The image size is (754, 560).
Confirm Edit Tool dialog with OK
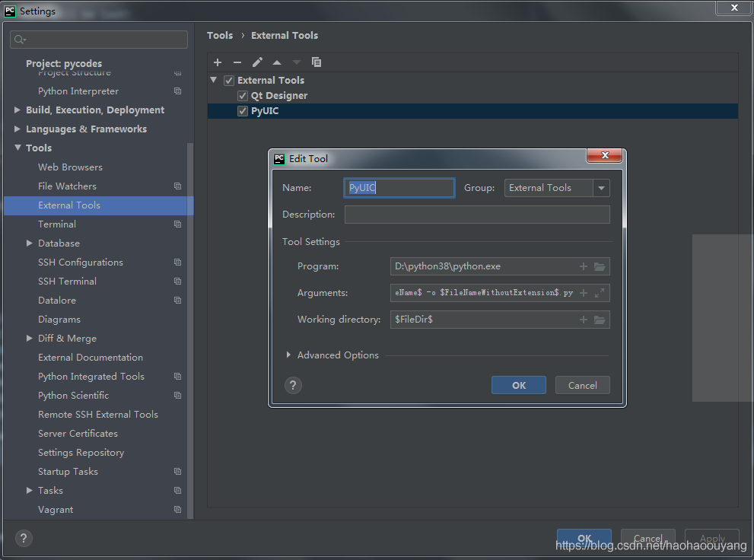tap(519, 385)
